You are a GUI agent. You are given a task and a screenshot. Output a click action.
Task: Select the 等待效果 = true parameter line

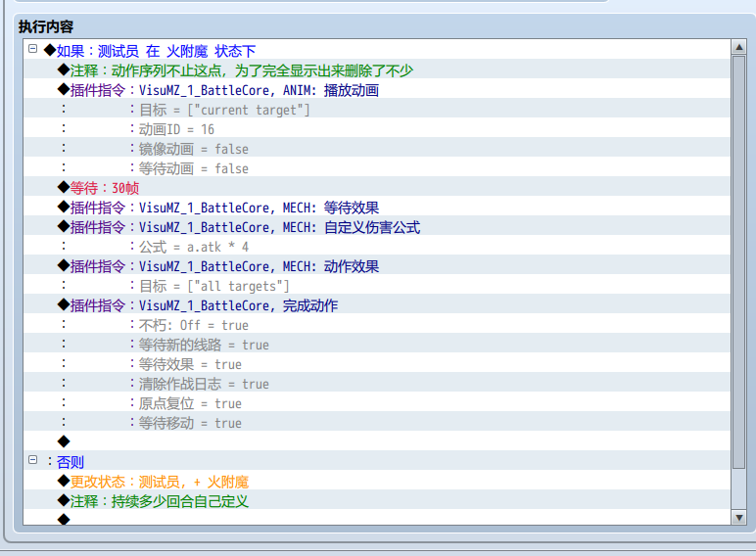377,364
